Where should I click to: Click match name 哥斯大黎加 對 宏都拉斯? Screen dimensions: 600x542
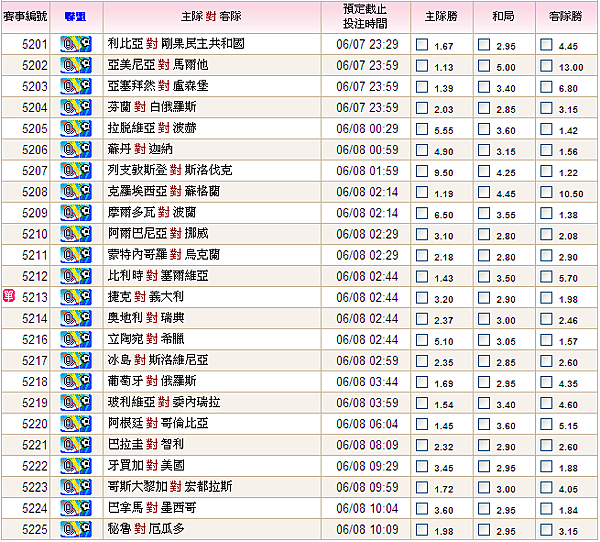[x=170, y=486]
